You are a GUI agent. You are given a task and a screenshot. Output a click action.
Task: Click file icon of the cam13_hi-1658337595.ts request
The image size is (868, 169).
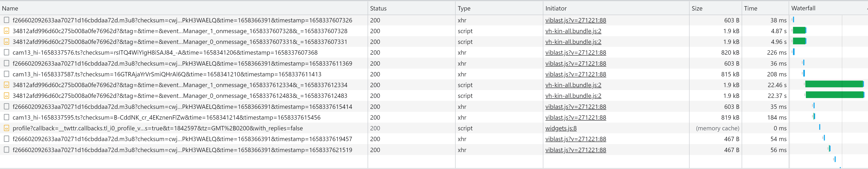click(x=6, y=117)
